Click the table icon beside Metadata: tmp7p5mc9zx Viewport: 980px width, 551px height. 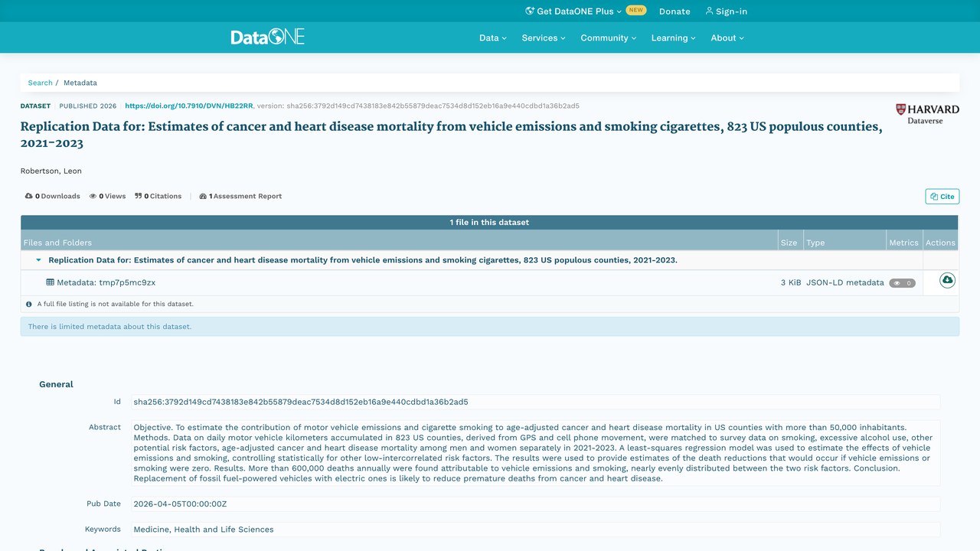[51, 282]
